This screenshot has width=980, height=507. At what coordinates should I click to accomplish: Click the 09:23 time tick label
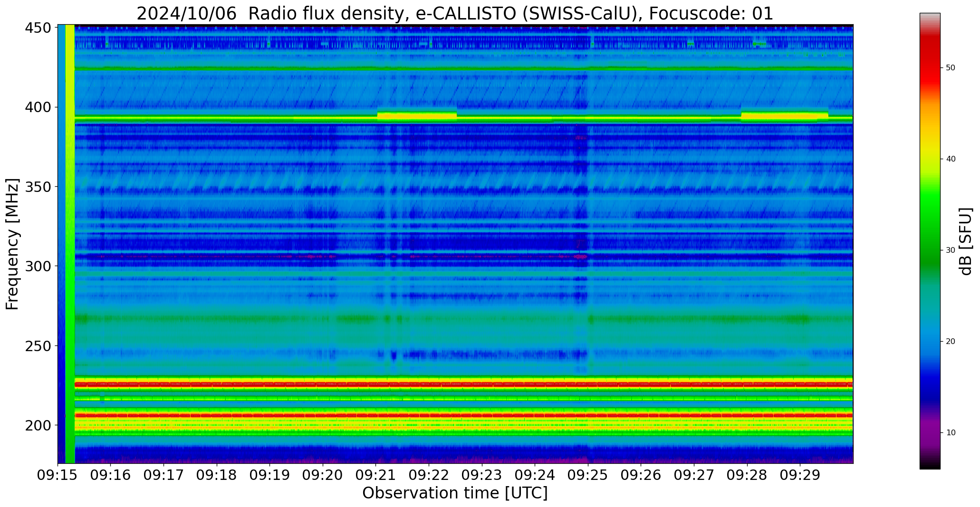point(482,475)
